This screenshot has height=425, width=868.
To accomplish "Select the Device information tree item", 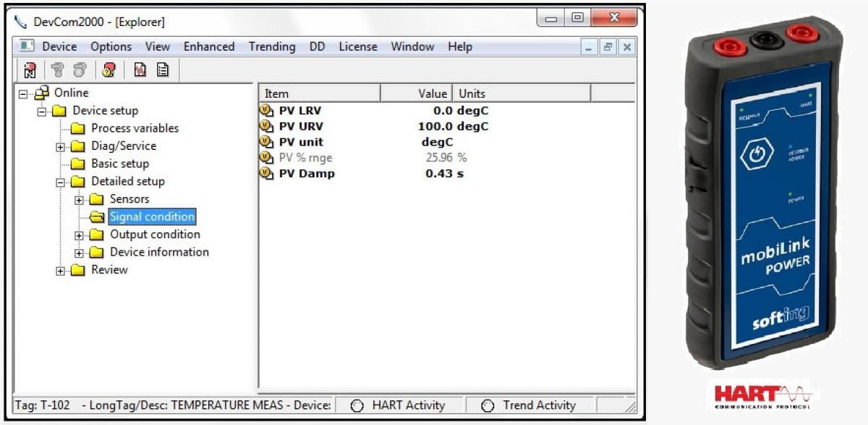I will 159,253.
